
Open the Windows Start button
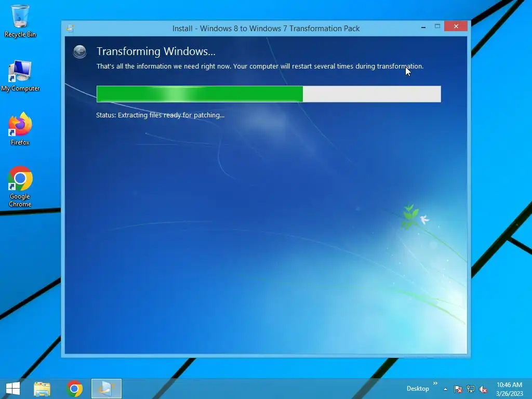click(x=13, y=389)
